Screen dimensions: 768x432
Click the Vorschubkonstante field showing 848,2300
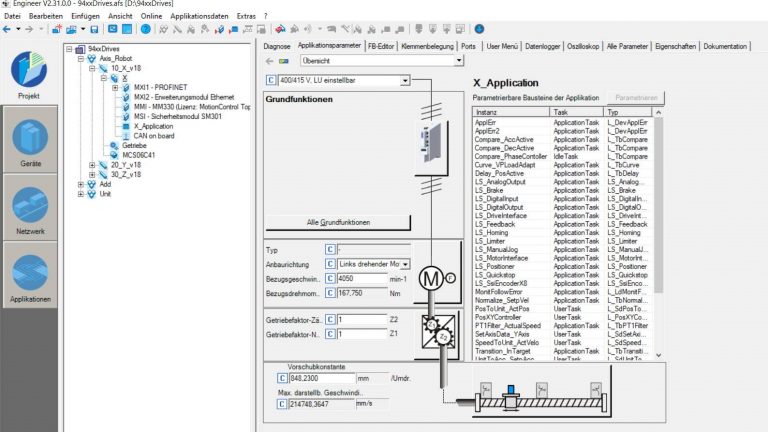(322, 378)
